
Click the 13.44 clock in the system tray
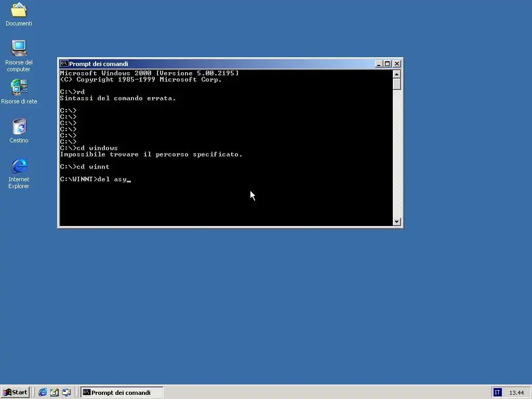[516, 393]
